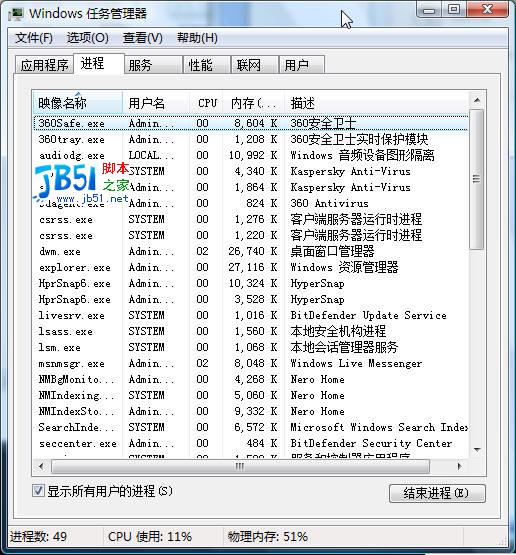Click the vertical scrollbar down arrow
The image size is (516, 555).
pos(477,450)
